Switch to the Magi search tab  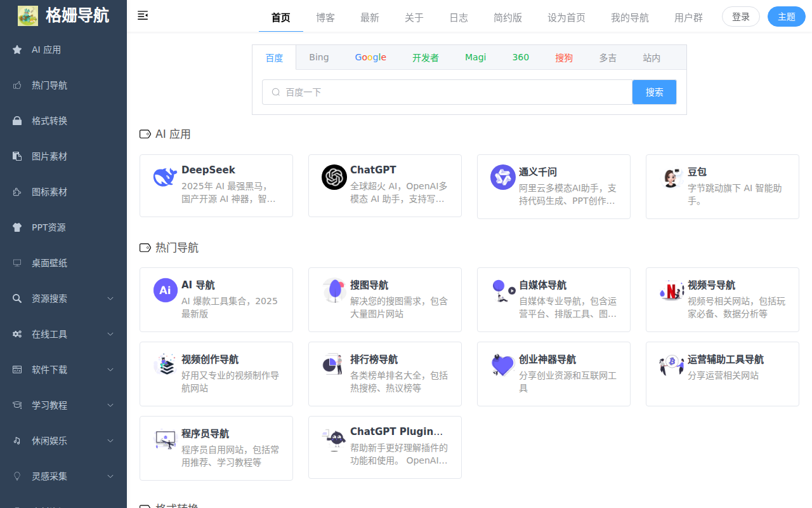coord(476,57)
